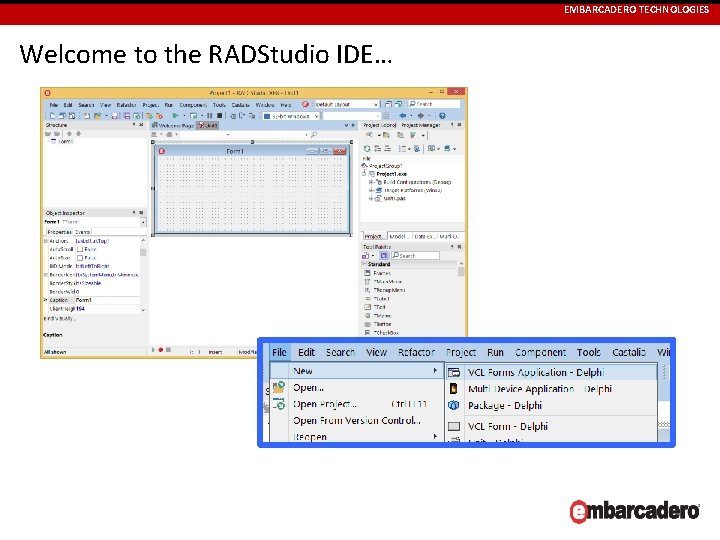This screenshot has height=540, width=720.
Task: Click the Forward navigation arrow in IDE toolbar
Action: tap(421, 116)
